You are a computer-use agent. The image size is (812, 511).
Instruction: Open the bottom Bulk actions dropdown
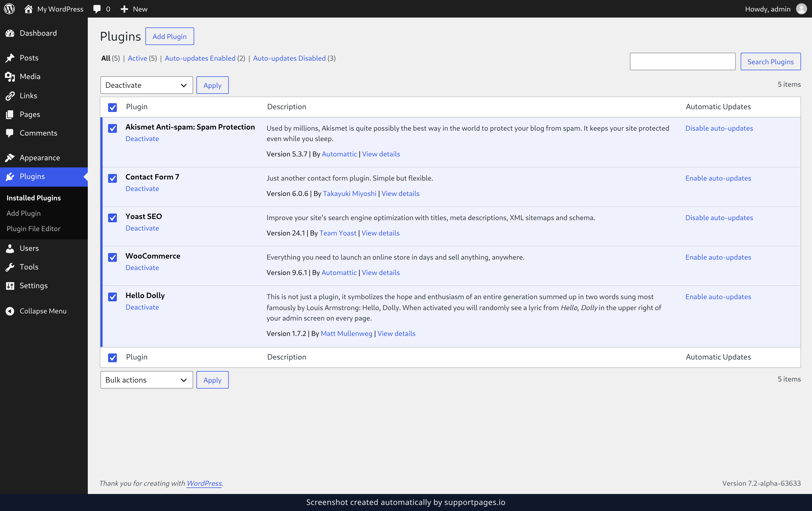(x=146, y=380)
